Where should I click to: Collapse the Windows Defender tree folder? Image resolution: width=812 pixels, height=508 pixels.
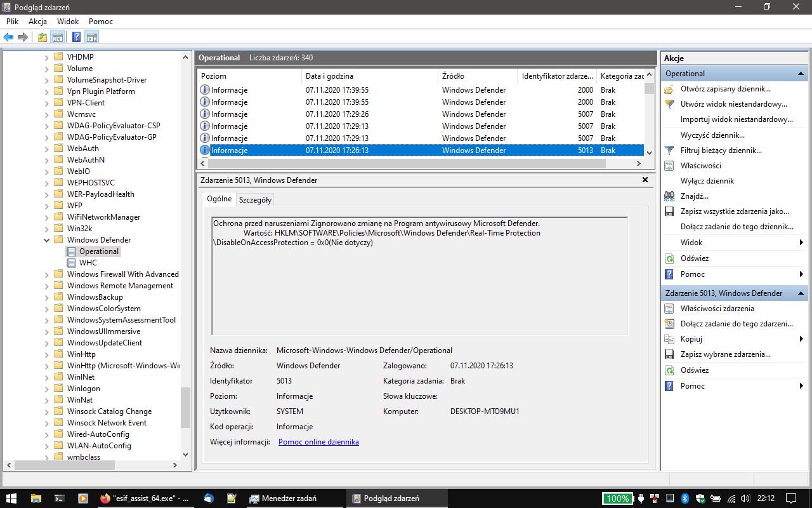pyautogui.click(x=47, y=240)
